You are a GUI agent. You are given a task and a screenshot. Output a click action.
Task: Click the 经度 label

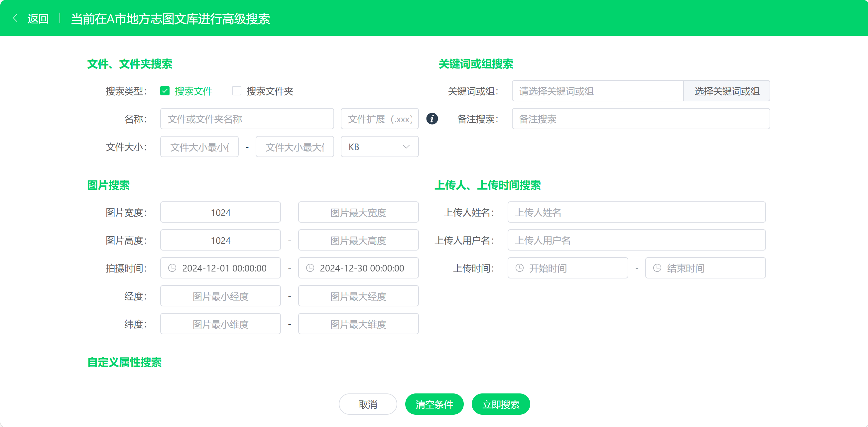136,296
